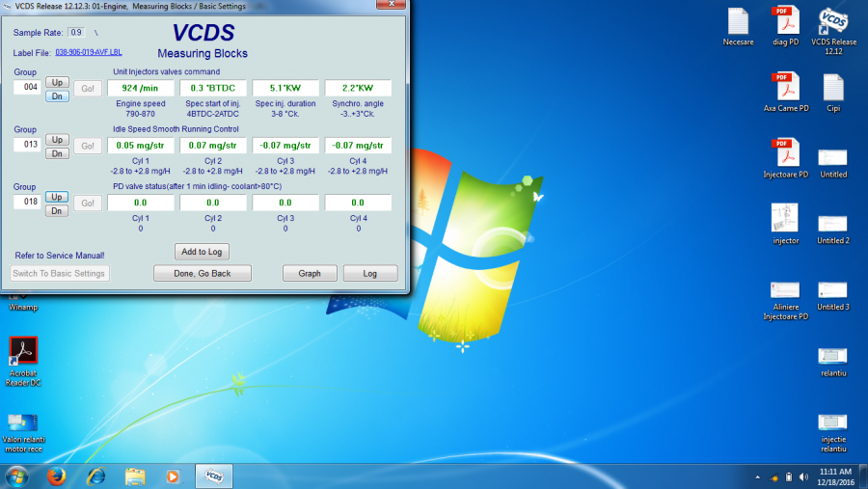The image size is (868, 489).
Task: Click Up for group 018
Action: (x=57, y=197)
